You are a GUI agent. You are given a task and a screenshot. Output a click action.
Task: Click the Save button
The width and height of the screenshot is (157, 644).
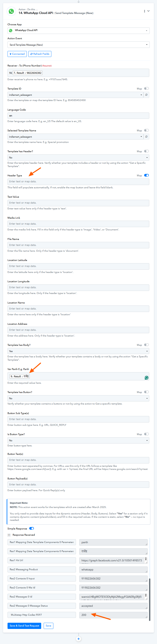click(48, 626)
